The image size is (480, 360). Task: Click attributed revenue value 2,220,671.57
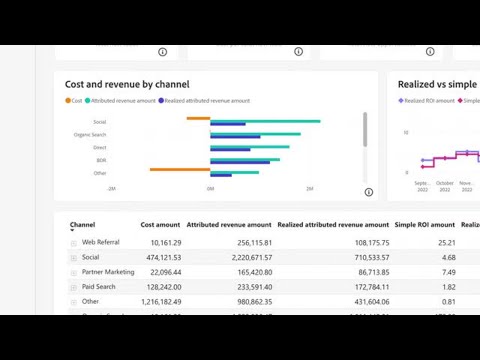[x=252, y=257]
